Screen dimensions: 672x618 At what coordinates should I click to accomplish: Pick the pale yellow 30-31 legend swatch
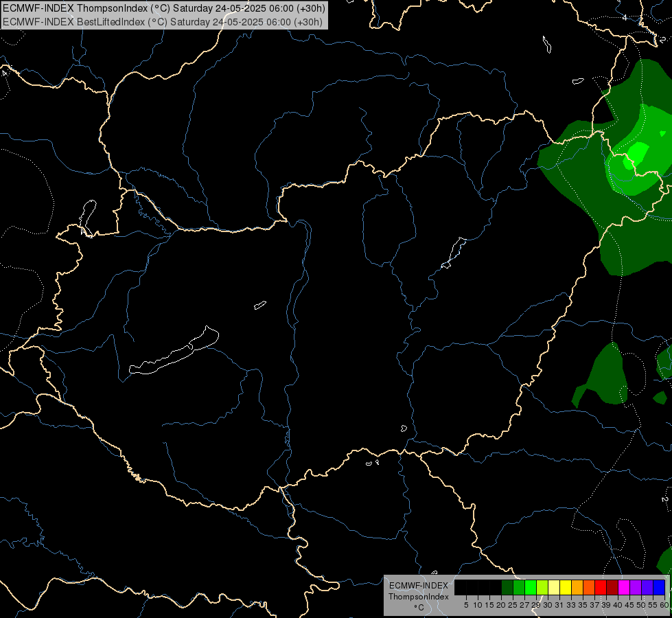tap(554, 587)
